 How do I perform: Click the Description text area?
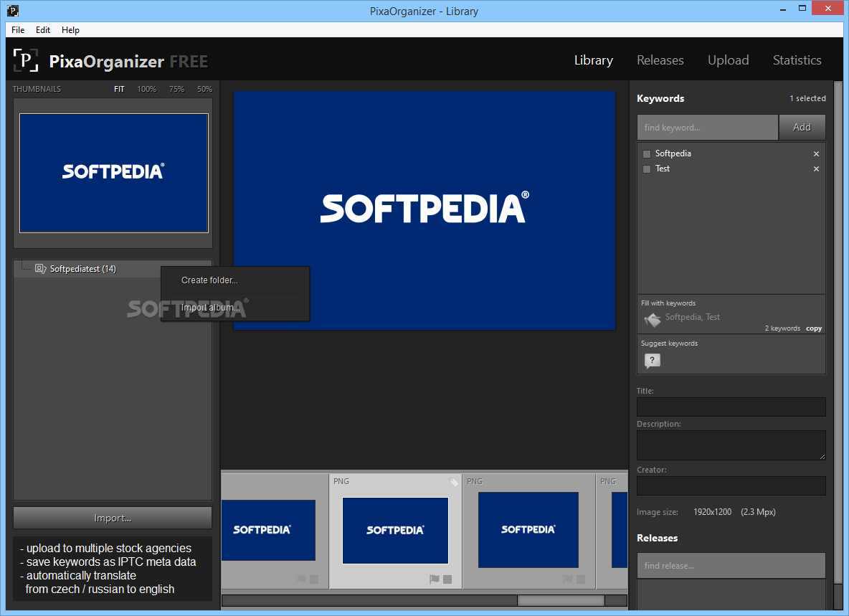(731, 445)
